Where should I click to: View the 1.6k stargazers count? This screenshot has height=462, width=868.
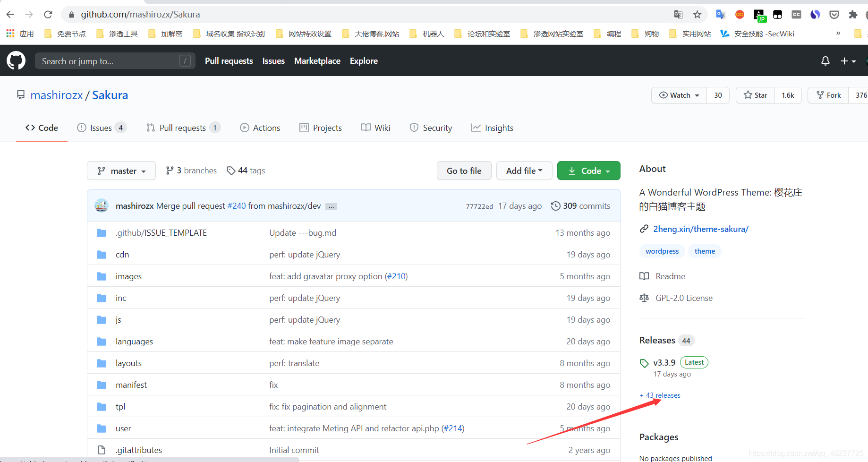(788, 95)
